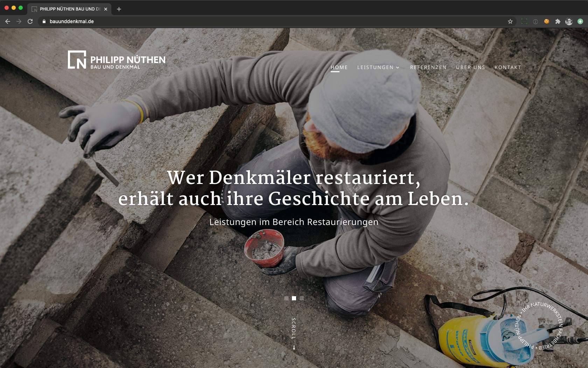Select the third slider indicator dot
Image resolution: width=588 pixels, height=368 pixels.
tap(302, 298)
